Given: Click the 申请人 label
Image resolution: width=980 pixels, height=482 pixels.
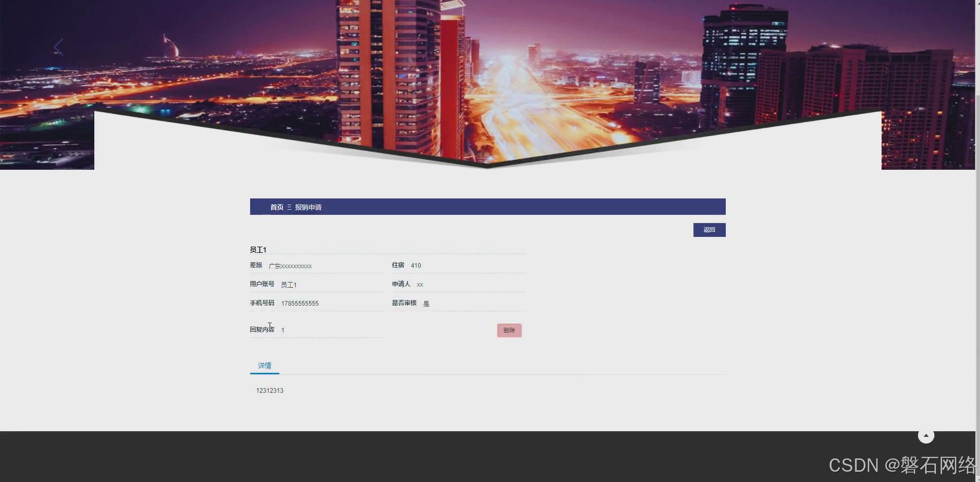Looking at the screenshot, I should (401, 284).
